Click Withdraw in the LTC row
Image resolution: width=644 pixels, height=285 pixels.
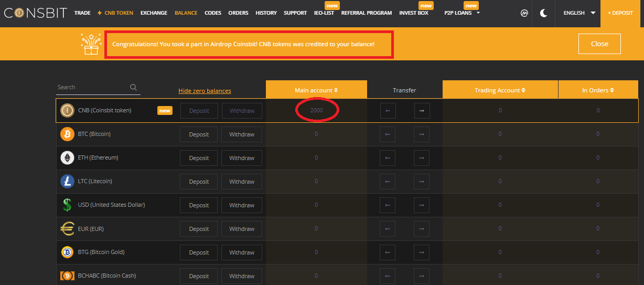click(x=242, y=182)
